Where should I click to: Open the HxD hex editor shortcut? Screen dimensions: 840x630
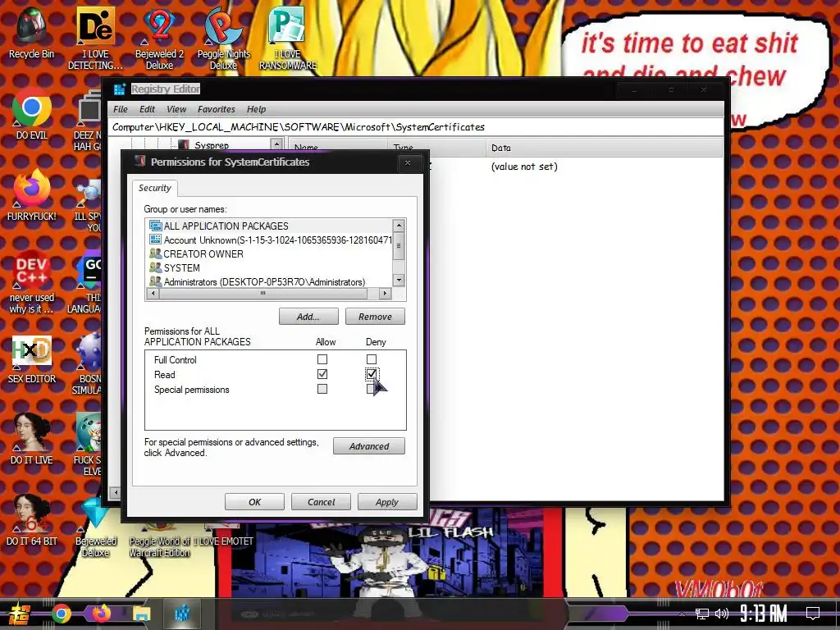(x=31, y=358)
